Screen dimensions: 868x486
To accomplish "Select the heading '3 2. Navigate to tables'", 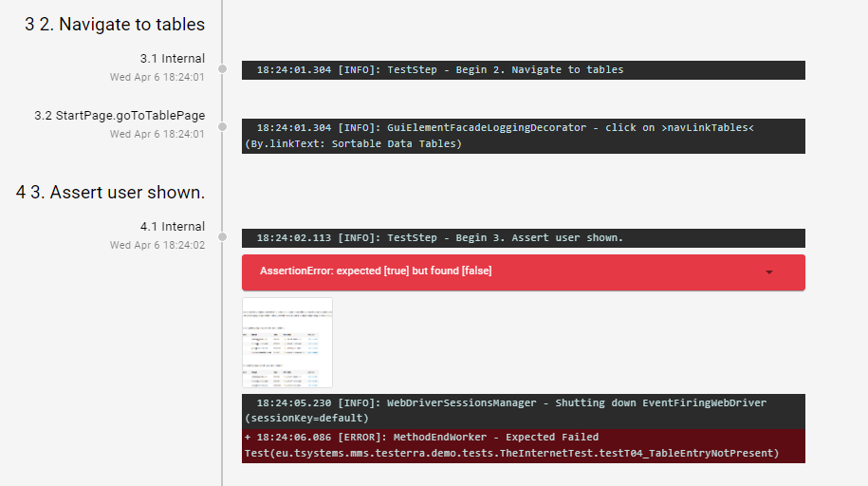I will click(115, 25).
